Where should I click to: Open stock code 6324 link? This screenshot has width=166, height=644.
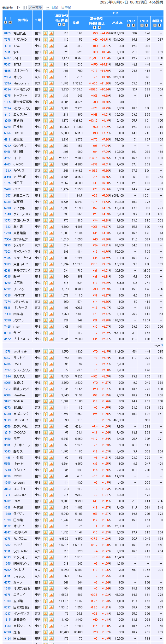point(7,89)
